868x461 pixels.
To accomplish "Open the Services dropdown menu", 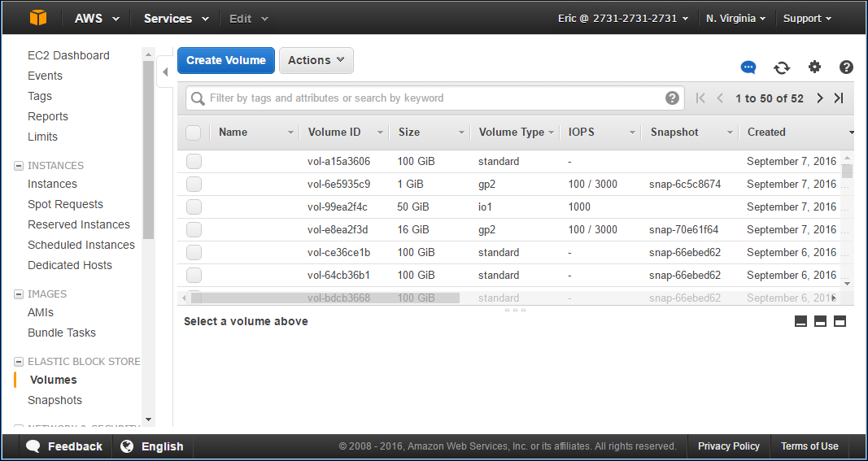I will (177, 18).
